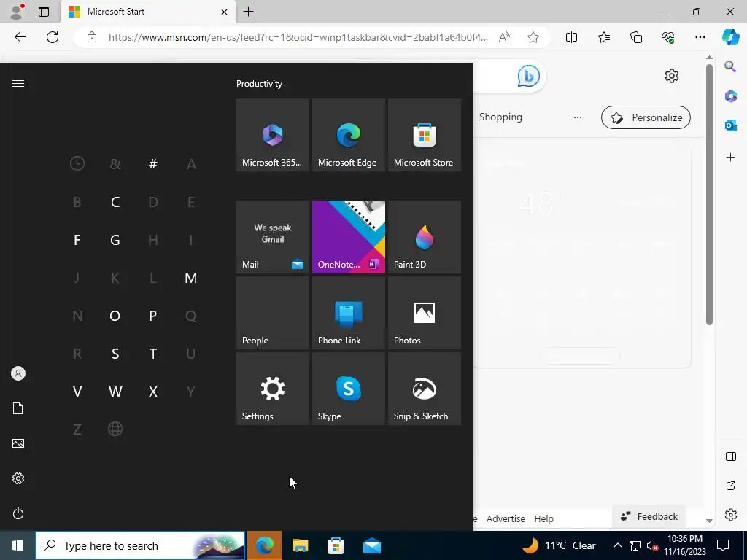Open the Microsoft Store tile
The height and width of the screenshot is (560, 747).
tap(425, 135)
